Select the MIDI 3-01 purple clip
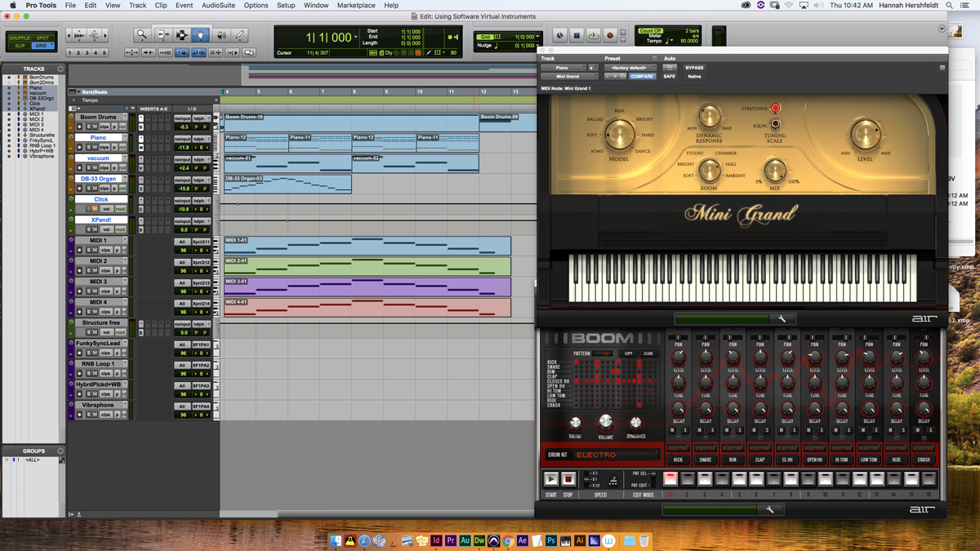The image size is (980, 551). [x=367, y=287]
